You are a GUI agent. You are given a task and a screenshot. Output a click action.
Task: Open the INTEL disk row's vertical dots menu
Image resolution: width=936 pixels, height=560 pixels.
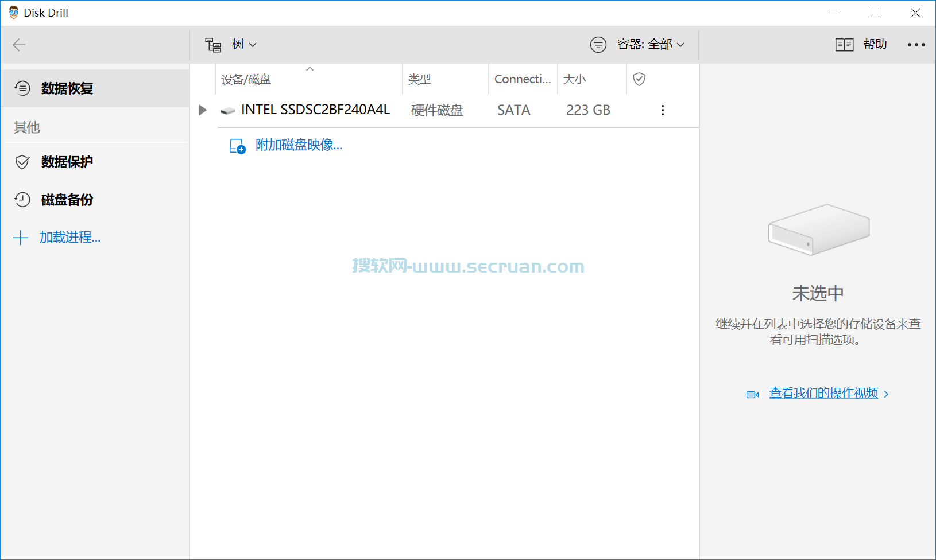coord(663,110)
